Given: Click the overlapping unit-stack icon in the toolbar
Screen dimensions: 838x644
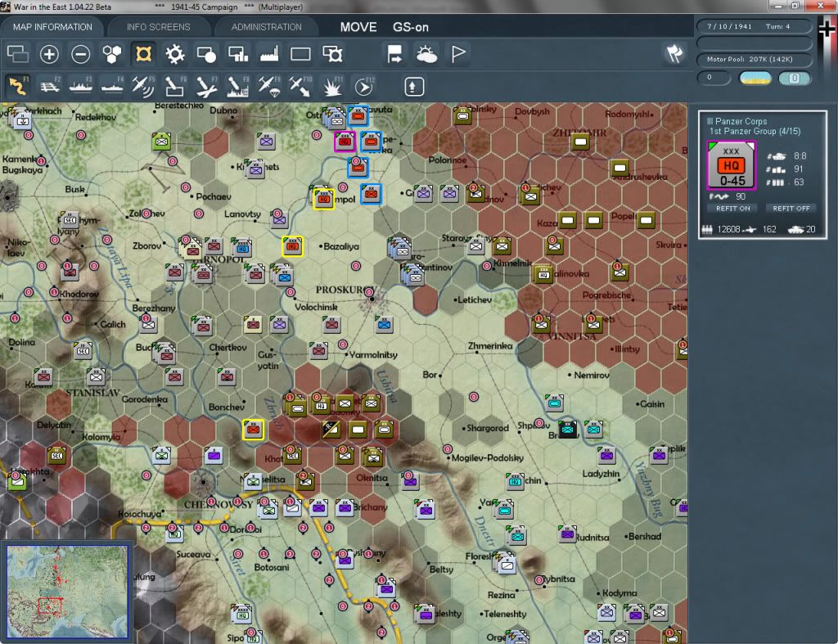Looking at the screenshot, I should tap(18, 54).
